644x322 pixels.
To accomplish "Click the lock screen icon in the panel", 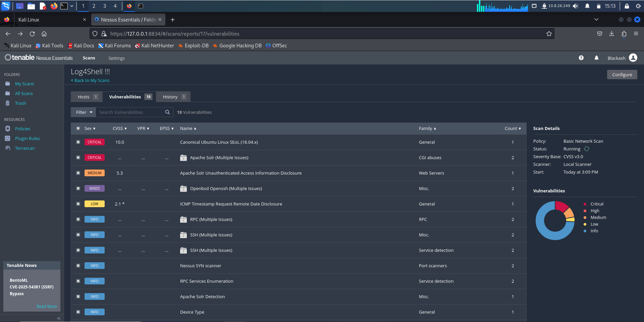I will click(x=627, y=6).
